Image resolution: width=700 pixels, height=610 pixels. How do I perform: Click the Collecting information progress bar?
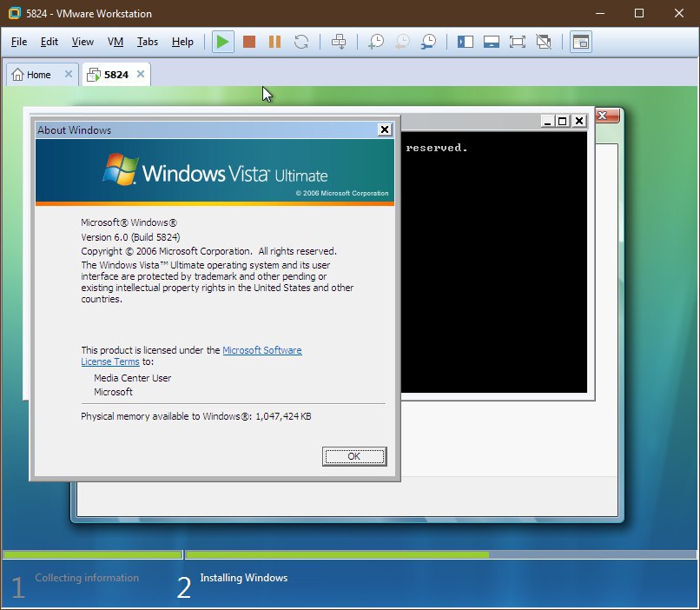[93, 554]
